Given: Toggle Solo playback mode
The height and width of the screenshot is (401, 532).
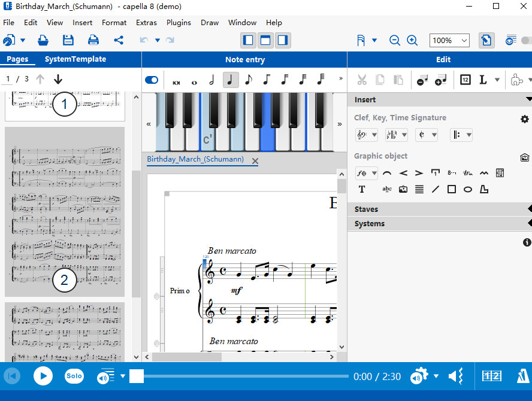Looking at the screenshot, I should (x=74, y=376).
